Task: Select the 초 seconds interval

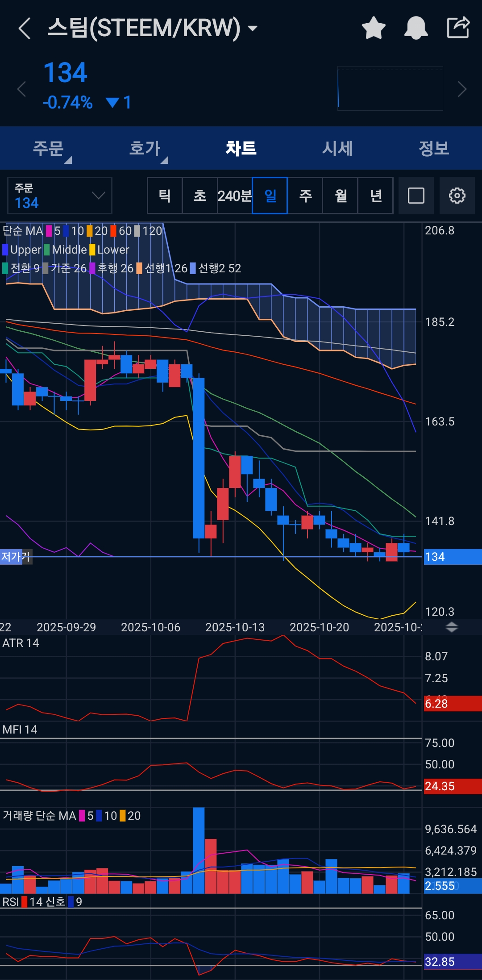Action: tap(200, 196)
